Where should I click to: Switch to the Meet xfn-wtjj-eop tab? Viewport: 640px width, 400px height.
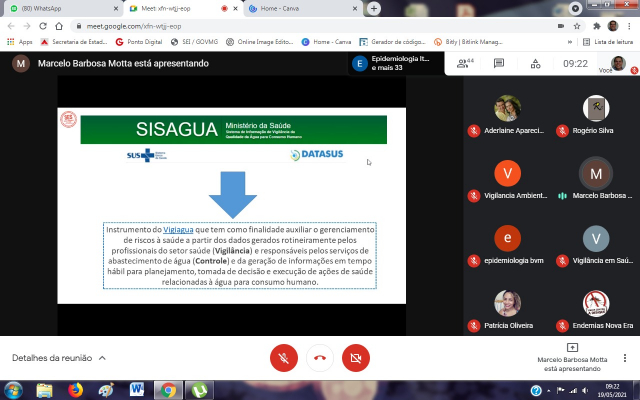point(184,9)
